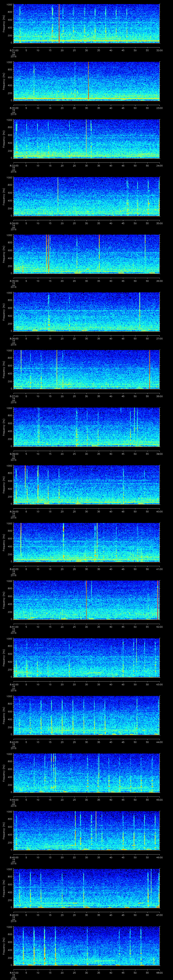Select the spectrogram panel starting at 8:40:00

pos(86,543)
